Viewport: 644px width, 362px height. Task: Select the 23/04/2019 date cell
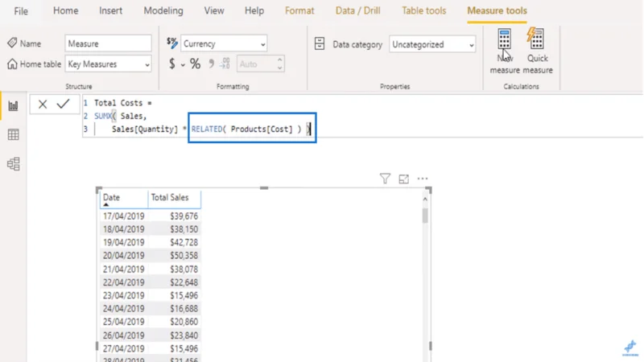click(124, 295)
